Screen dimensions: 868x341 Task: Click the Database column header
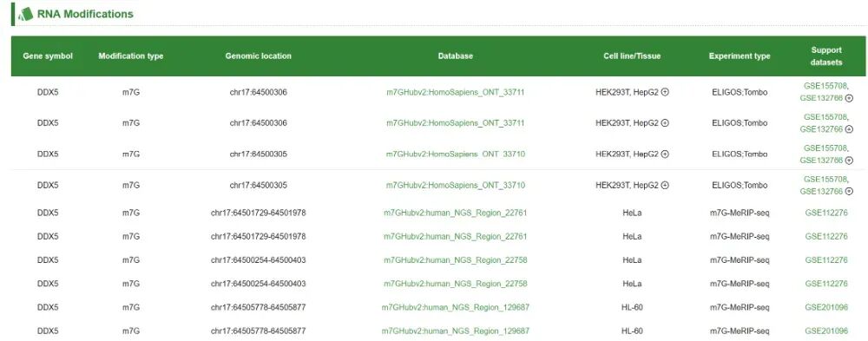(456, 56)
